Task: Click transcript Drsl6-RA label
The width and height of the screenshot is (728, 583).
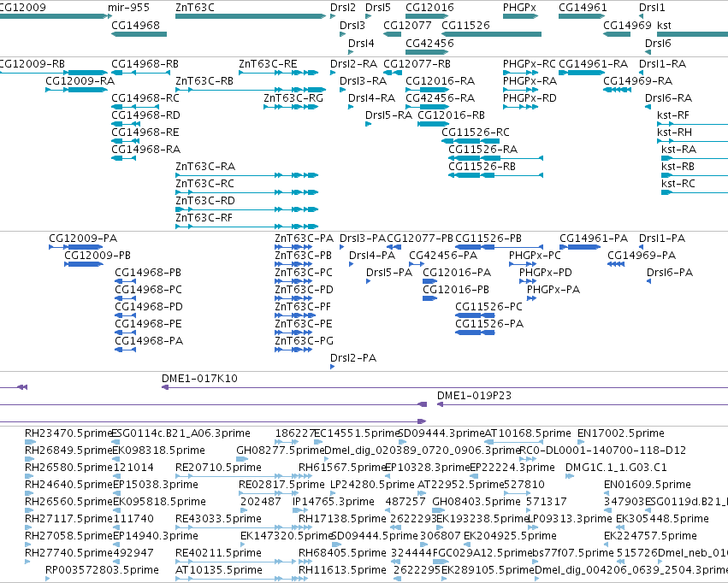Action: click(x=668, y=97)
